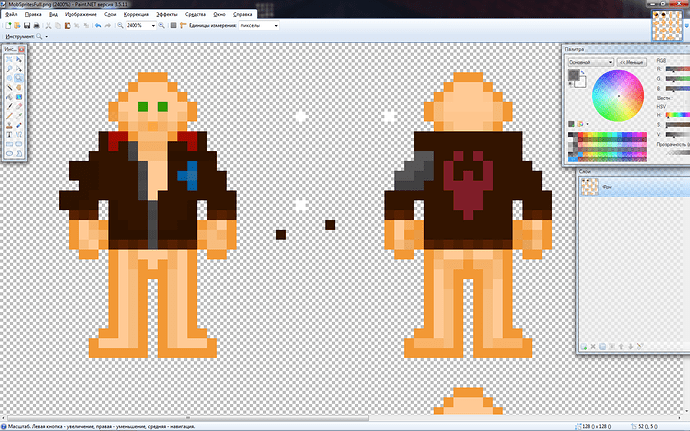Open the Изображение menu
690x431 pixels.
point(81,15)
